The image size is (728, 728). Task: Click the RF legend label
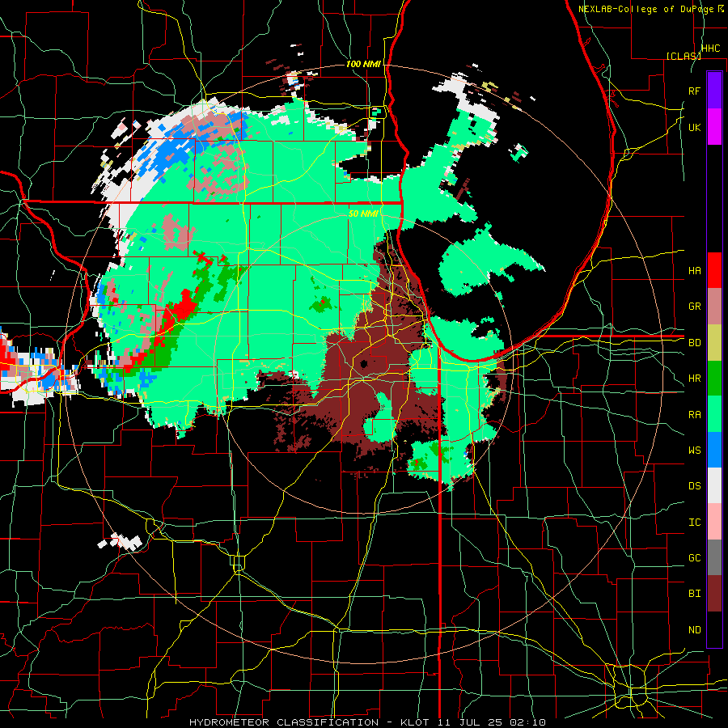click(694, 91)
